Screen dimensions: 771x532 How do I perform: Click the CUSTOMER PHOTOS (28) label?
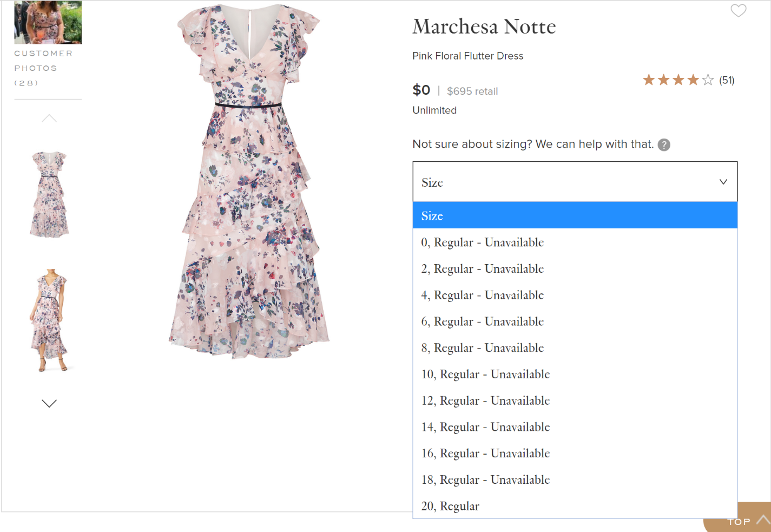43,68
